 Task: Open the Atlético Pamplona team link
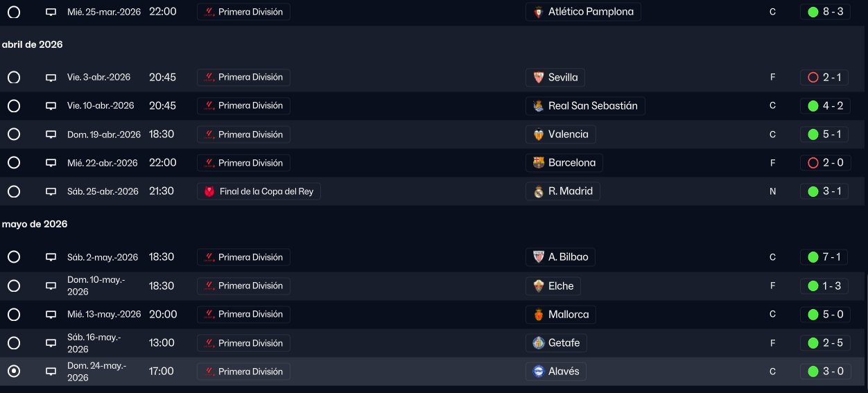[x=590, y=12]
